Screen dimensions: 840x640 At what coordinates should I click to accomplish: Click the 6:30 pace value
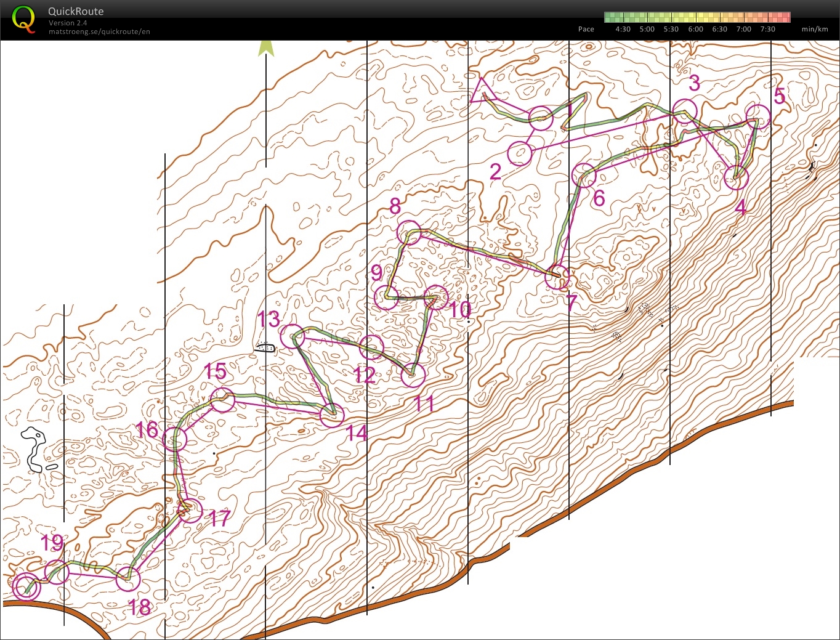coord(720,29)
